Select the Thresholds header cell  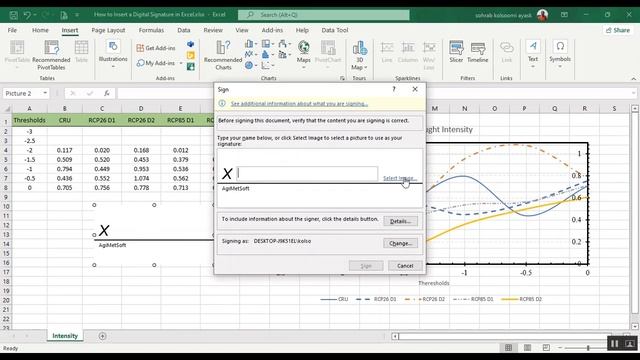[29, 120]
